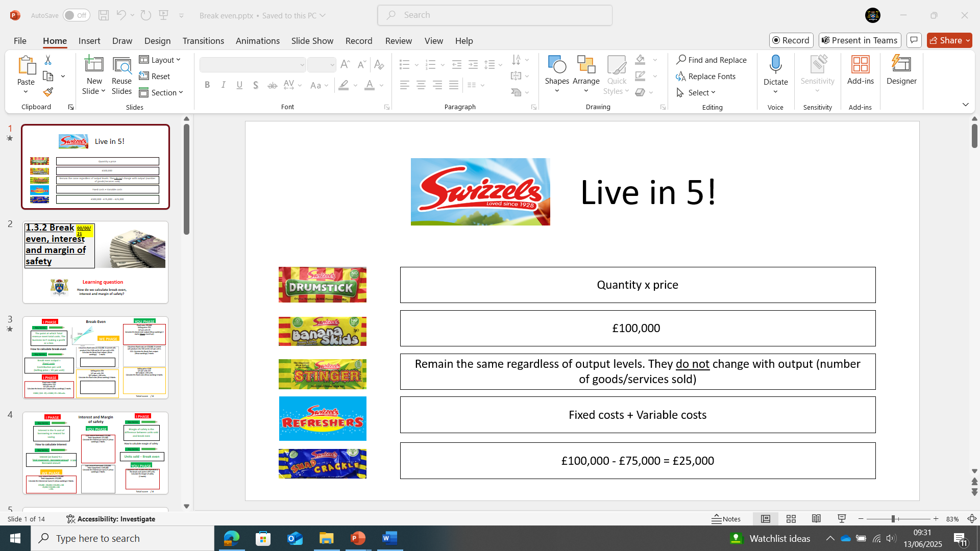Open Word in Windows taskbar

[x=390, y=538]
